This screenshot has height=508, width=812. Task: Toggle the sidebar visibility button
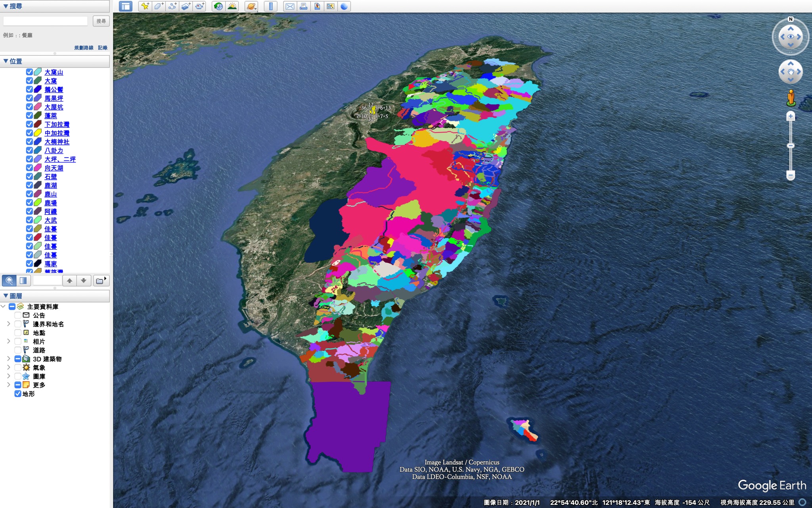click(x=126, y=6)
